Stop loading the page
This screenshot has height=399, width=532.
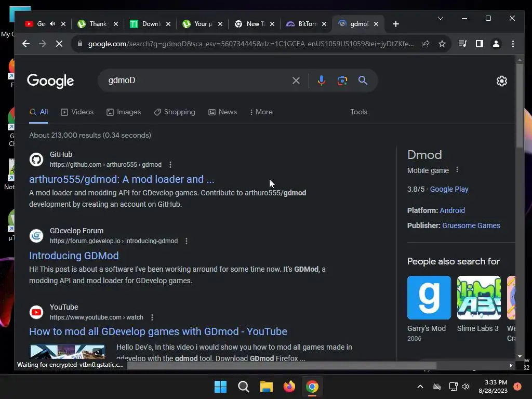pyautogui.click(x=59, y=44)
